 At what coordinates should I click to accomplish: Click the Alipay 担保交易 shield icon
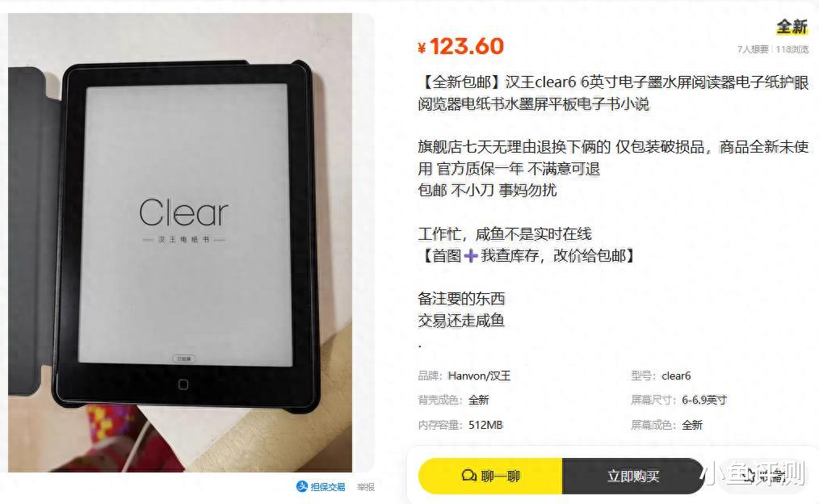pos(302,487)
